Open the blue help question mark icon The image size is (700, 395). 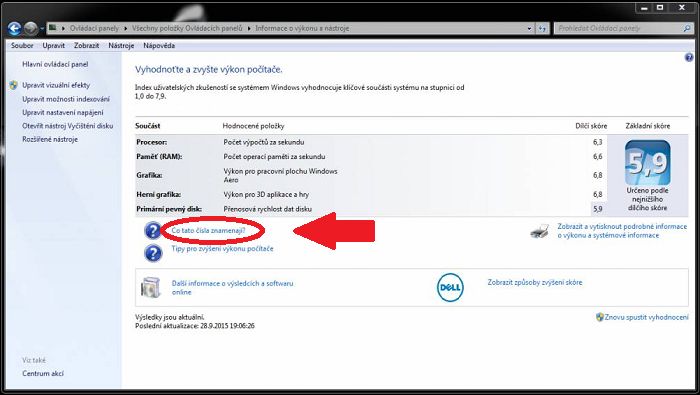point(689,58)
